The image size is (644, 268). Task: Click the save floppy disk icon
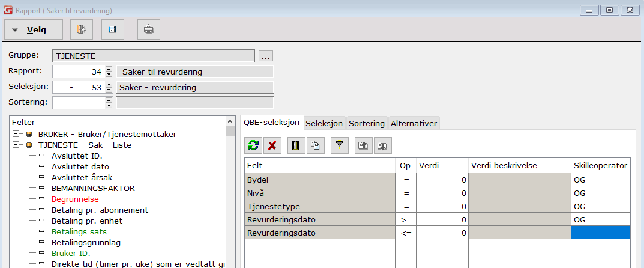coord(113,29)
